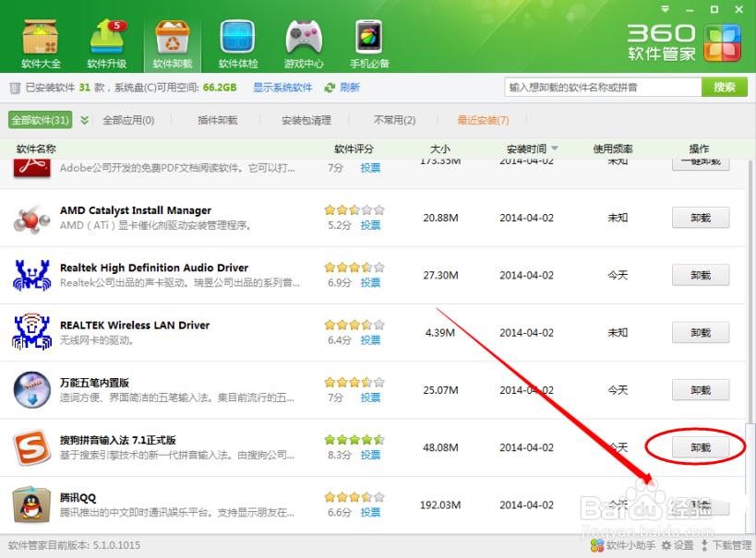This screenshot has width=756, height=558.
Task: Click the AMD Catalyst Install Manager icon
Action: [31, 219]
